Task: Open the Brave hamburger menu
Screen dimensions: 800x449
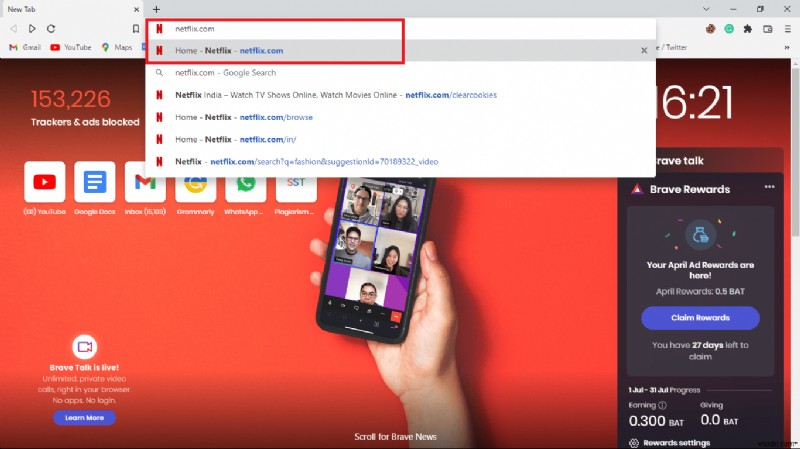Action: [x=787, y=29]
